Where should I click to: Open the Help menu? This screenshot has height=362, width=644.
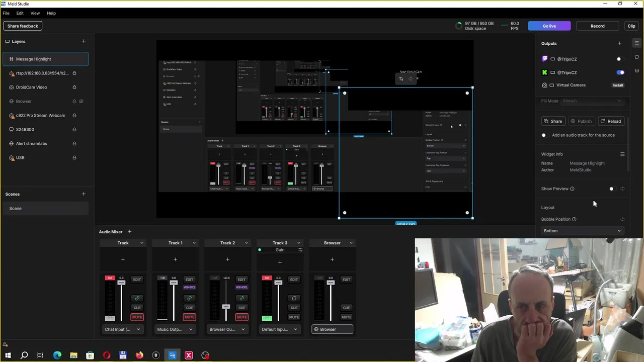pos(51,13)
